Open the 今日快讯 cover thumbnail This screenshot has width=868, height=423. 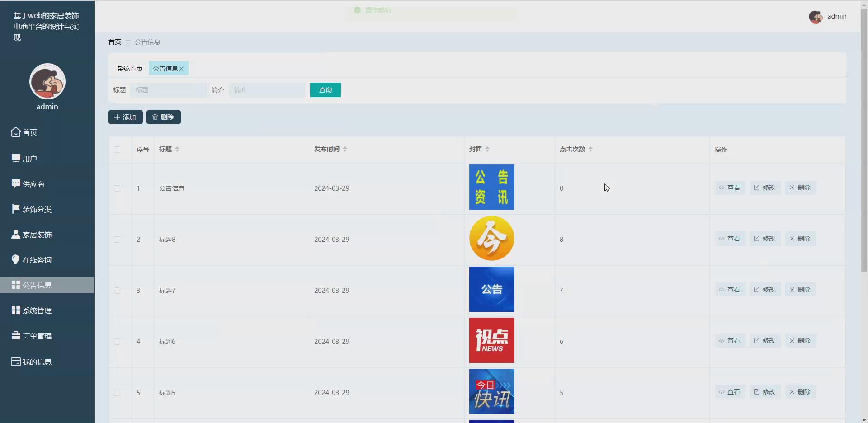(x=492, y=391)
